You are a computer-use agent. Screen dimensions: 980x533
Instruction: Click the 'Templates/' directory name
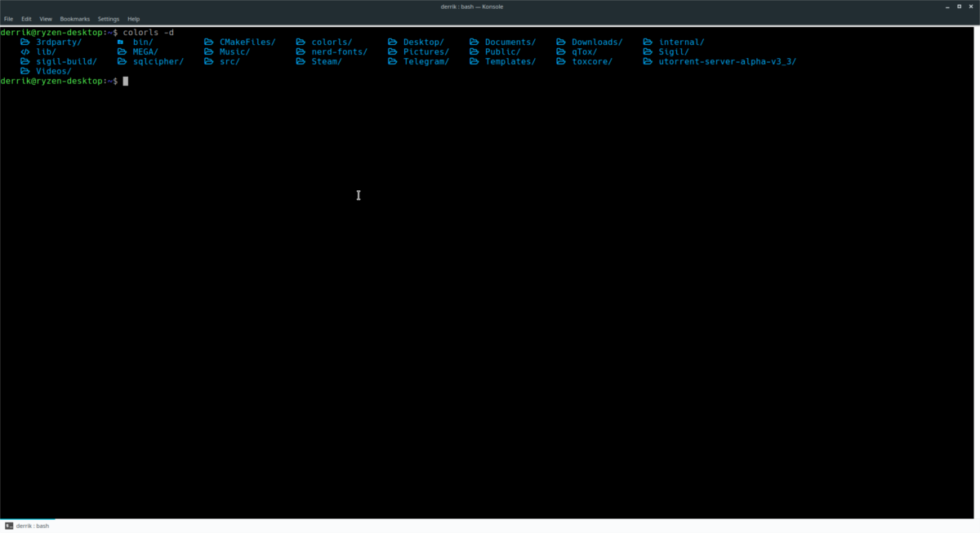click(x=510, y=62)
